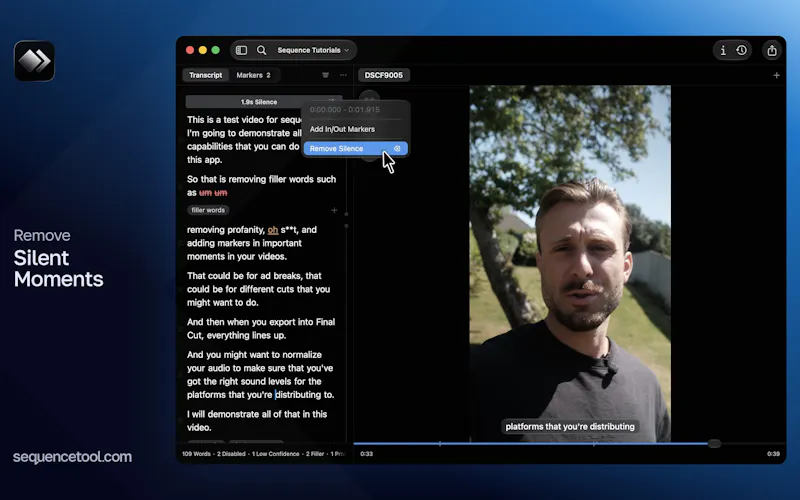The height and width of the screenshot is (500, 800).
Task: Click the '2 Disabled' status entry
Action: 232,454
